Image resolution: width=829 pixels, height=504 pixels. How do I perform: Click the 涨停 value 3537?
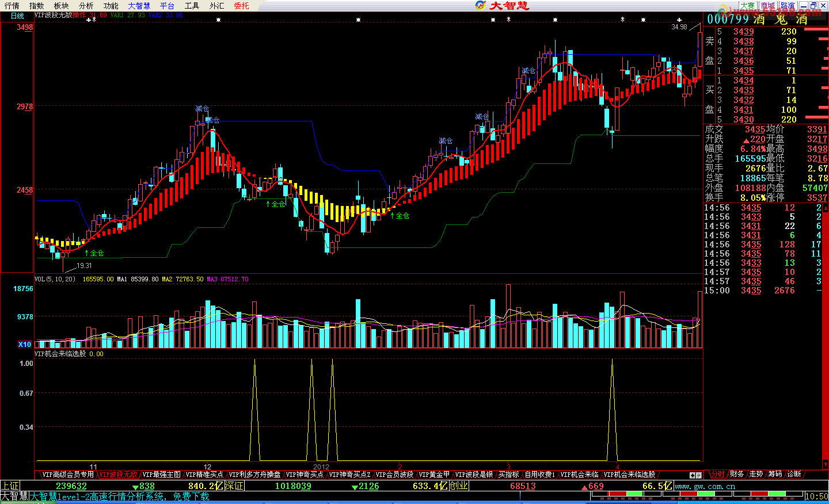pyautogui.click(x=817, y=198)
